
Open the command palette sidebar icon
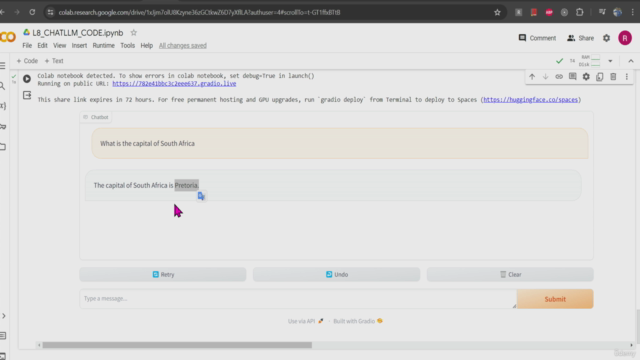[3, 336]
